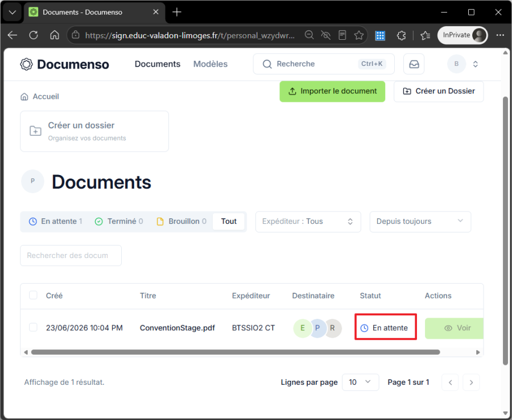Check the ConventionStage.pdf row checkbox
This screenshot has width=512, height=420.
(x=33, y=327)
